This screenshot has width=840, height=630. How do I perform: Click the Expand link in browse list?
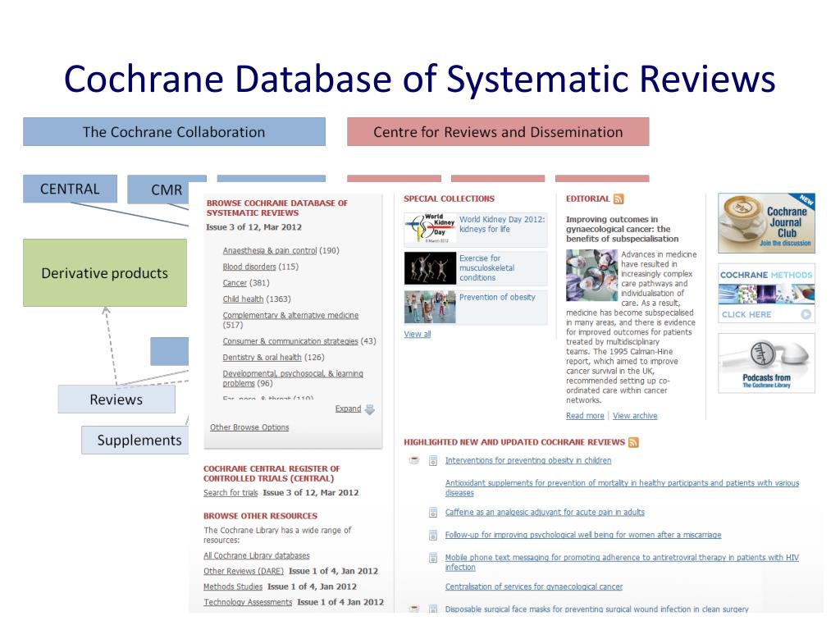pos(348,409)
